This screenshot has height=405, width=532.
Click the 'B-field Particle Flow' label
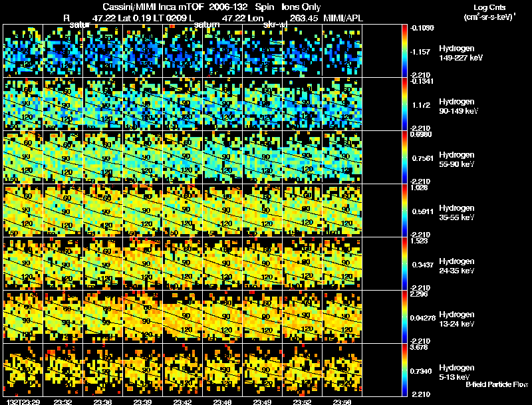click(497, 384)
